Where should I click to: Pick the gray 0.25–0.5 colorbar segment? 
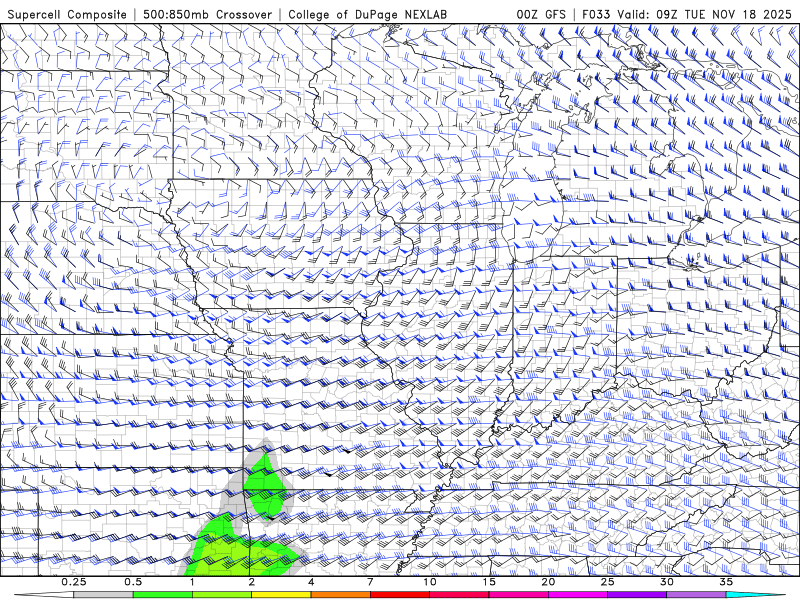click(x=104, y=595)
